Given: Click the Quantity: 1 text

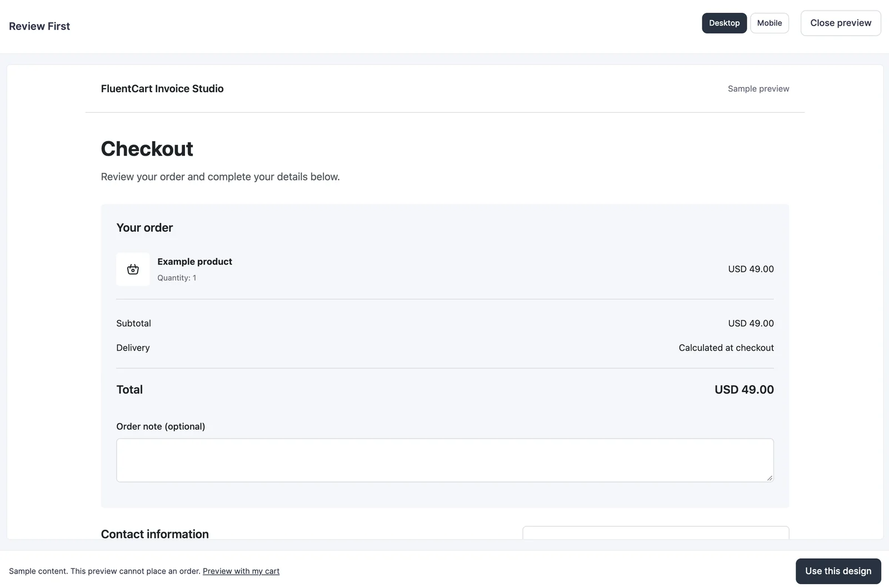Looking at the screenshot, I should (177, 278).
